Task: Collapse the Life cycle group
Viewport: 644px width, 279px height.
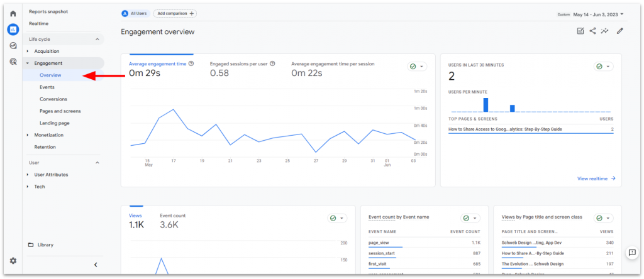Action: tap(97, 39)
